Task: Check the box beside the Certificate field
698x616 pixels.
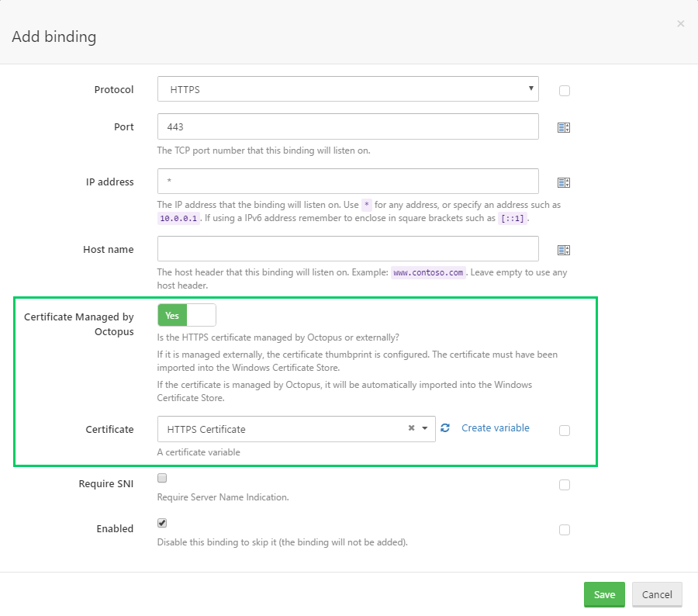Action: click(x=564, y=430)
